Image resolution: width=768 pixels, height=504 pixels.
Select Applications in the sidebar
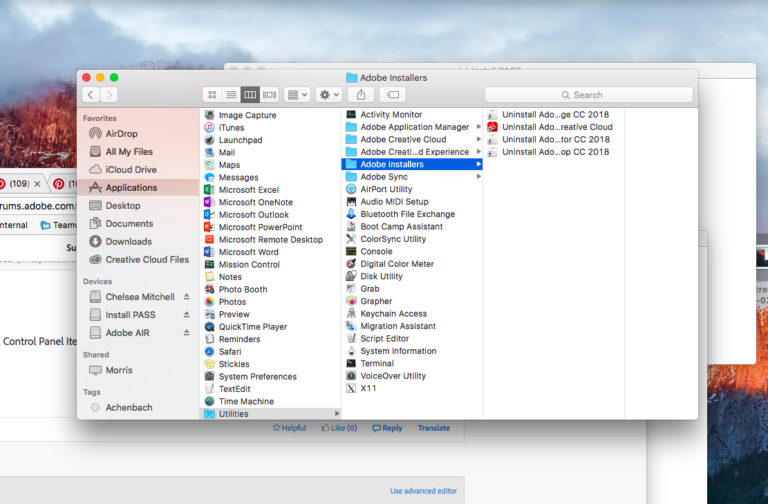138,188
